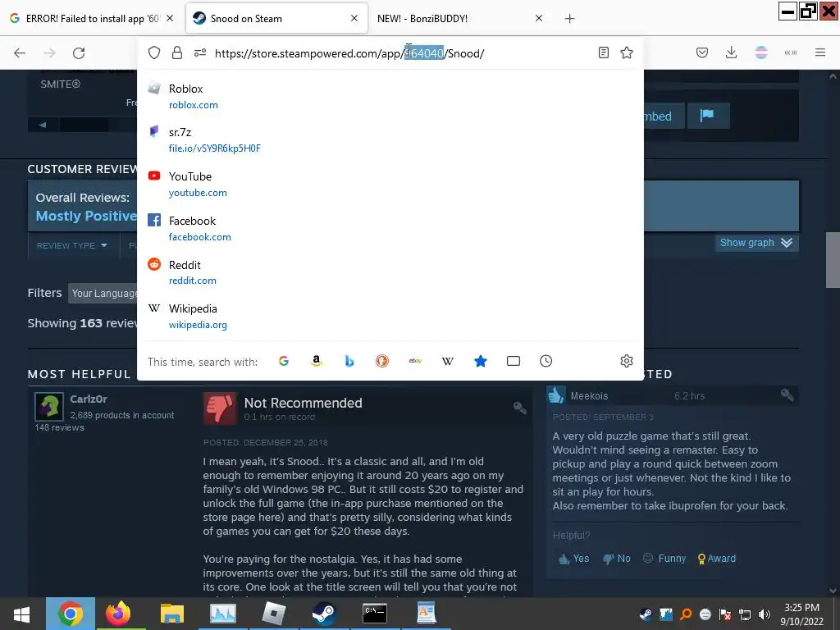
Task: Search with Bing this time
Action: [349, 361]
